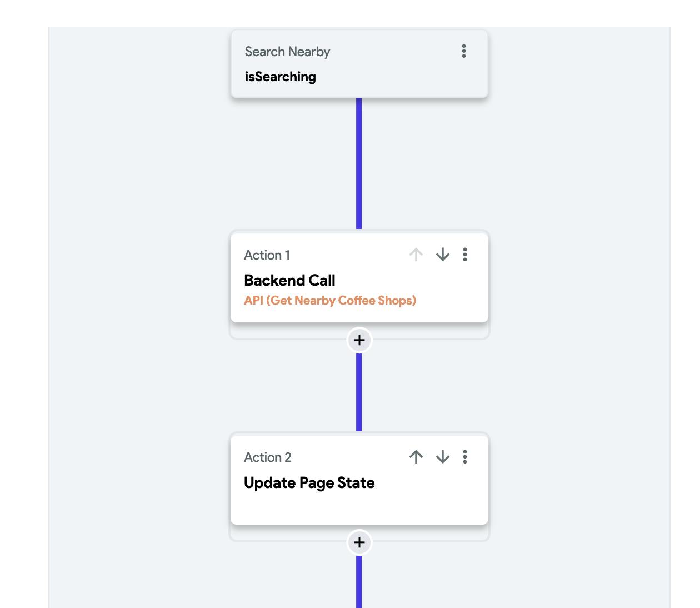Click the isSearching state label
The width and height of the screenshot is (700, 608).
tap(280, 77)
